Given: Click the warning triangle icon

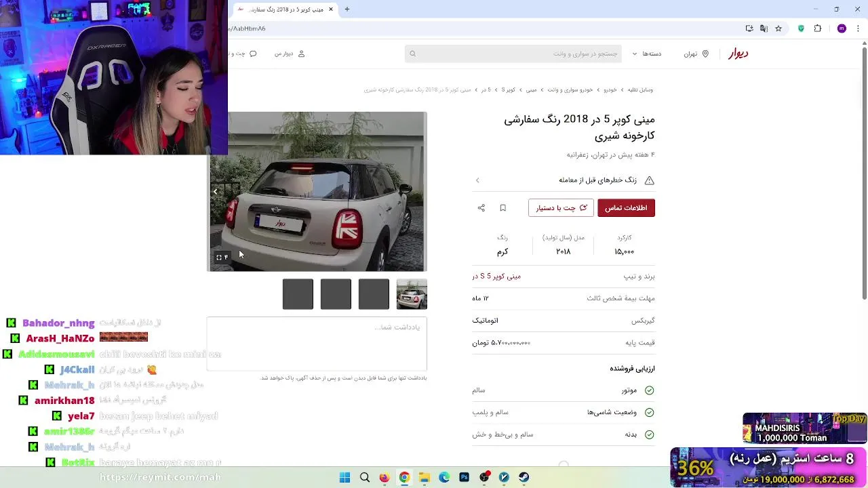Looking at the screenshot, I should click(x=650, y=180).
